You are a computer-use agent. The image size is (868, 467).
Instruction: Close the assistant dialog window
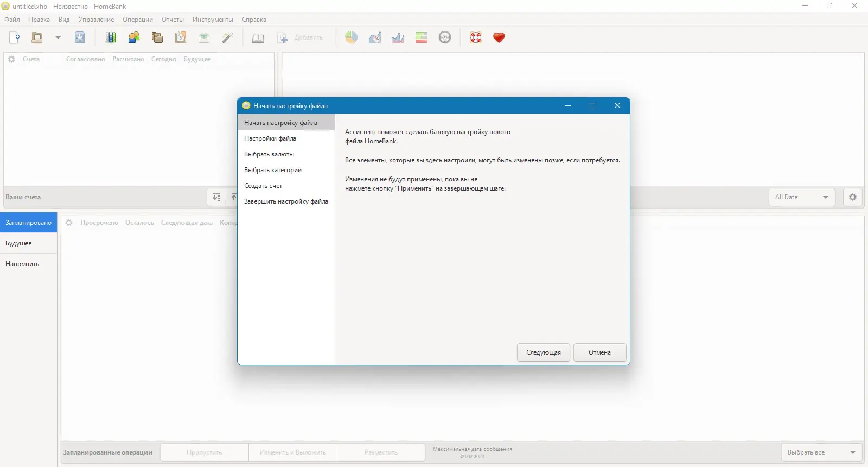pos(617,105)
